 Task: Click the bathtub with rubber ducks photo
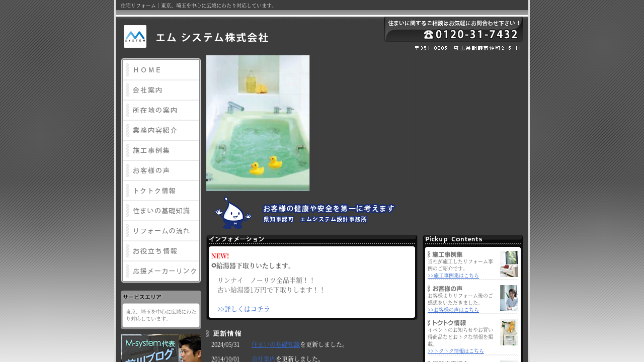click(x=258, y=123)
